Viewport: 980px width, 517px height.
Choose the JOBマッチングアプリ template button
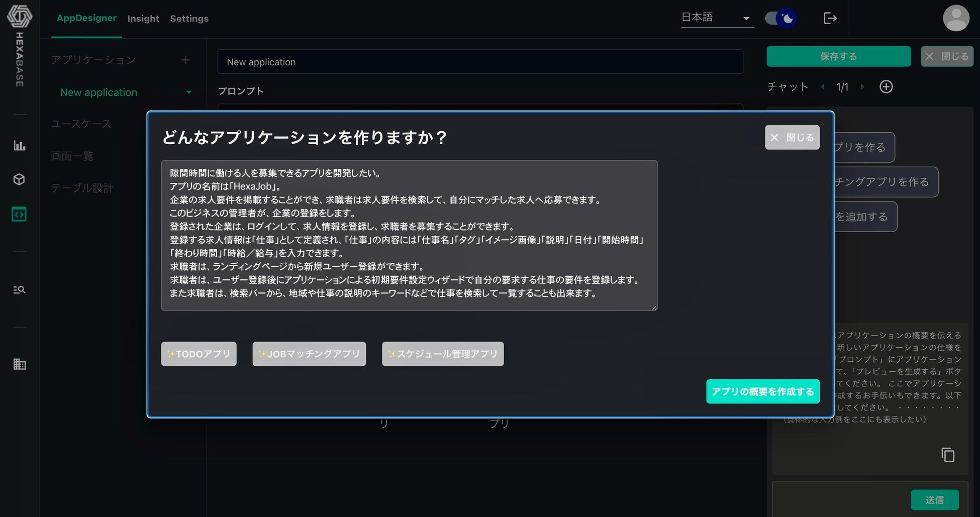point(309,354)
